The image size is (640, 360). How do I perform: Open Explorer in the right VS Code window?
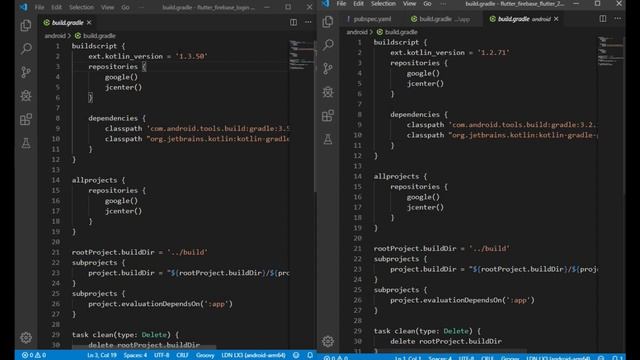click(x=328, y=22)
